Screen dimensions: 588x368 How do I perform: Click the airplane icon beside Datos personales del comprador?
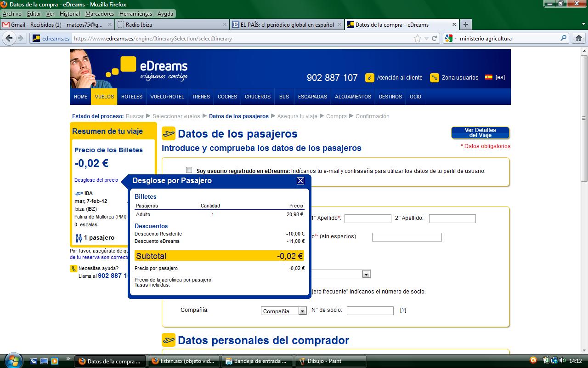click(x=169, y=340)
